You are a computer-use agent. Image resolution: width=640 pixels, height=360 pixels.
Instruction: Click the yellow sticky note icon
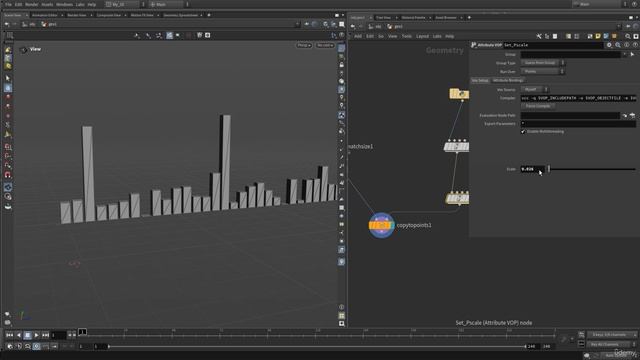coord(598,36)
